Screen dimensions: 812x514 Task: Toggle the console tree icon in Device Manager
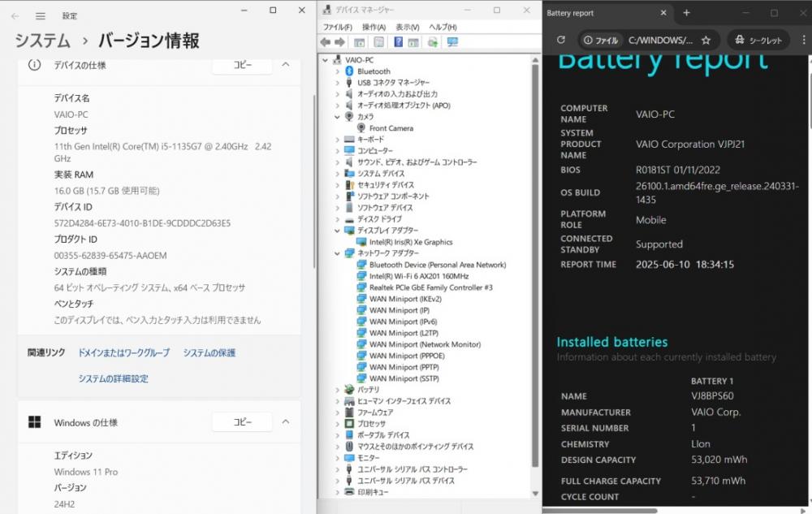tap(359, 42)
